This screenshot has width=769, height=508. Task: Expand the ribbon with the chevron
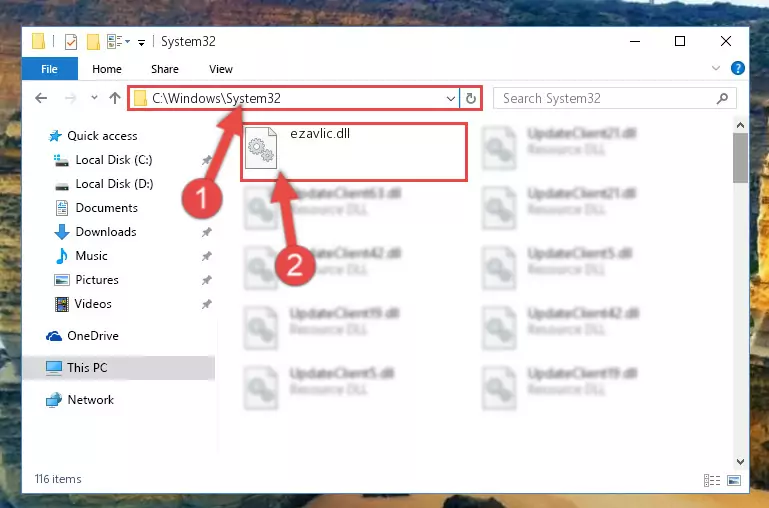point(716,68)
